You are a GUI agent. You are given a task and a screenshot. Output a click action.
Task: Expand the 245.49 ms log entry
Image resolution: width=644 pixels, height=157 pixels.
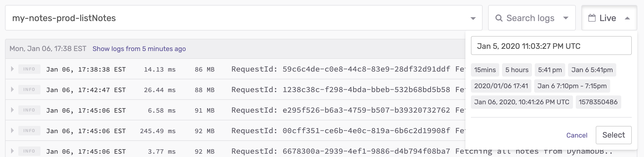[x=12, y=130]
